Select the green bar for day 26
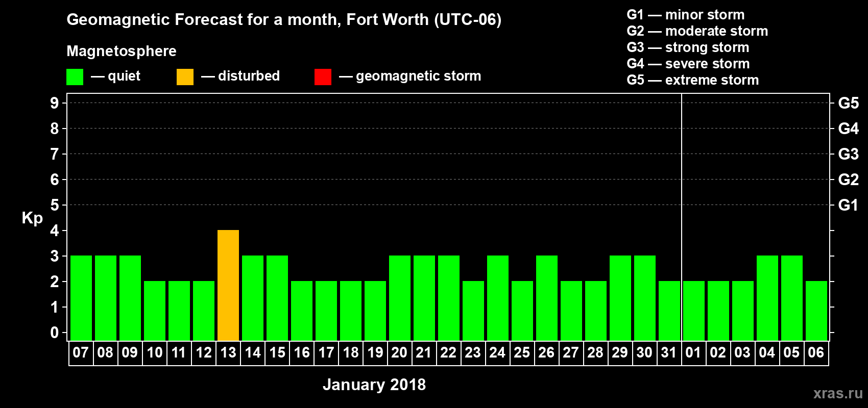The height and width of the screenshot is (408, 868). pyautogui.click(x=547, y=298)
